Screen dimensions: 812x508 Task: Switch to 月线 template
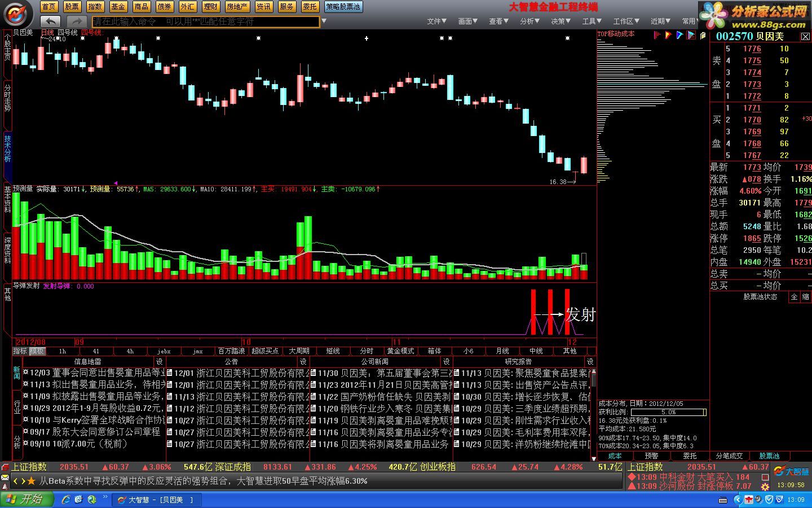502,351
